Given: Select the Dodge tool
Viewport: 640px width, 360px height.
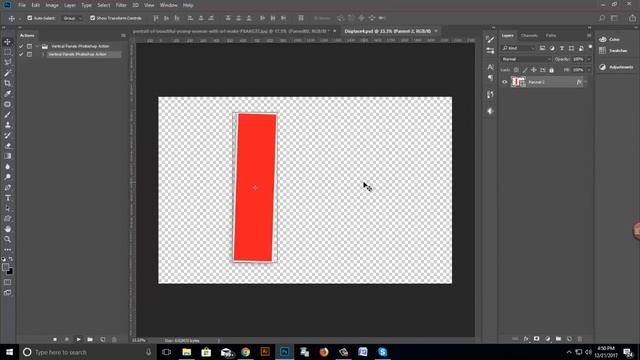Looking at the screenshot, I should pyautogui.click(x=7, y=177).
